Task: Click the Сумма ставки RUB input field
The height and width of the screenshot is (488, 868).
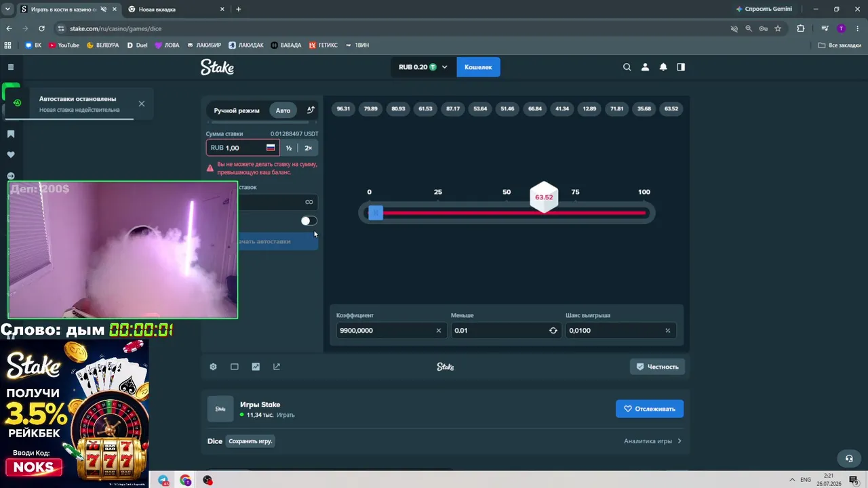Action: click(x=243, y=148)
